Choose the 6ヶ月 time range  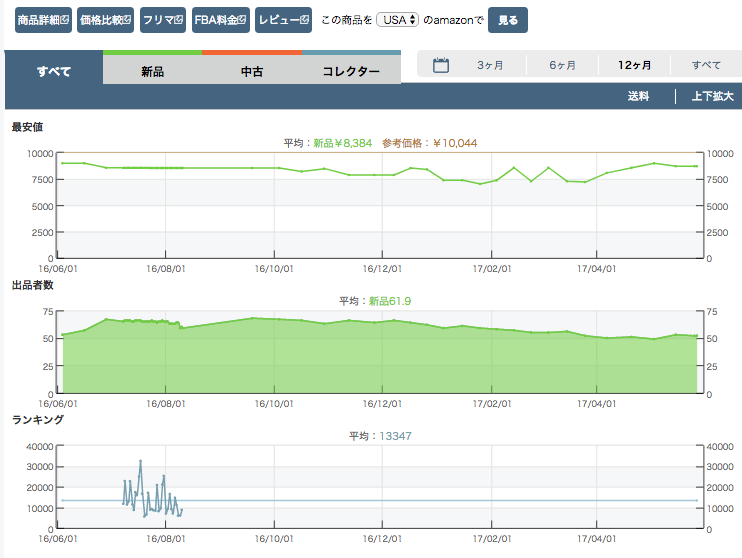coord(562,65)
